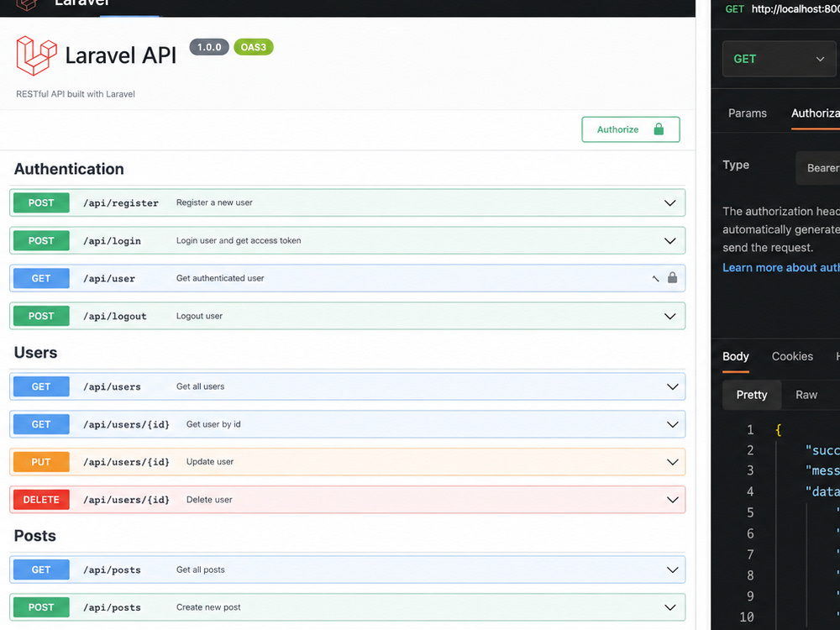Viewport: 840px width, 630px height.
Task: Click the DELETE badge for /api/users/{id}
Action: pos(41,500)
